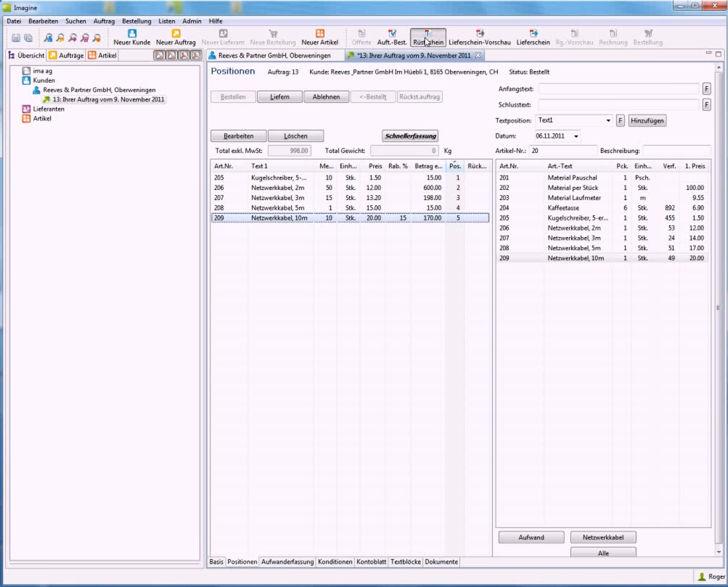The image size is (728, 587).
Task: Open the Auft.-Best. toolbar icon
Action: pyautogui.click(x=392, y=37)
